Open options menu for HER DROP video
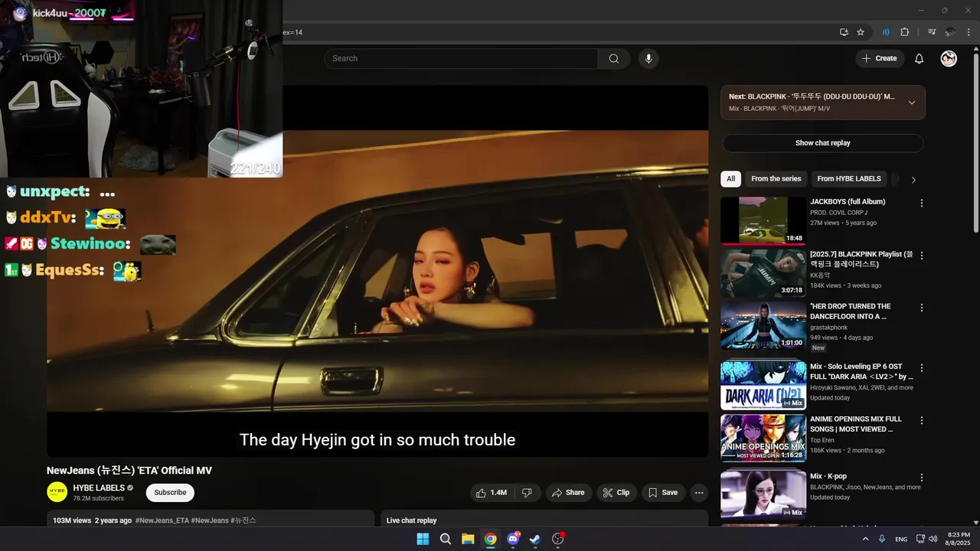 [922, 308]
